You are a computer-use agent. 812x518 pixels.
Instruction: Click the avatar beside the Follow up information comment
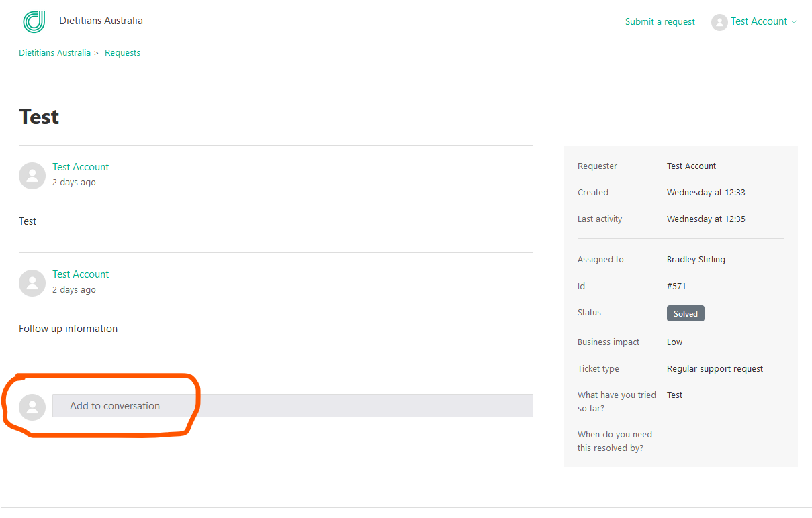32,283
